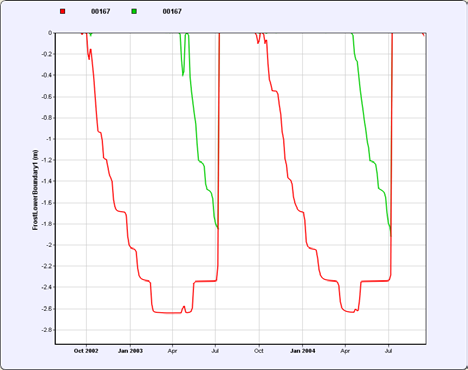Select the red series legend label 00167
The height and width of the screenshot is (370, 468).
point(100,11)
